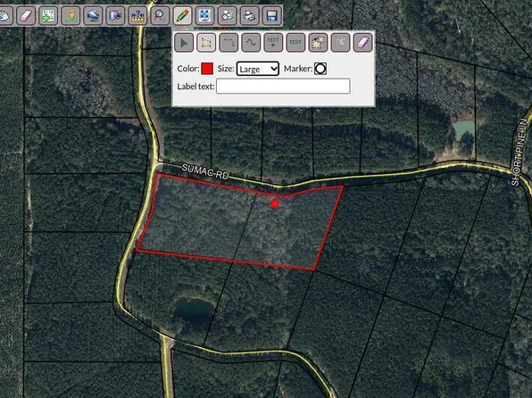
Task: Click the corn stalk agriculture icon
Action: click(x=71, y=15)
